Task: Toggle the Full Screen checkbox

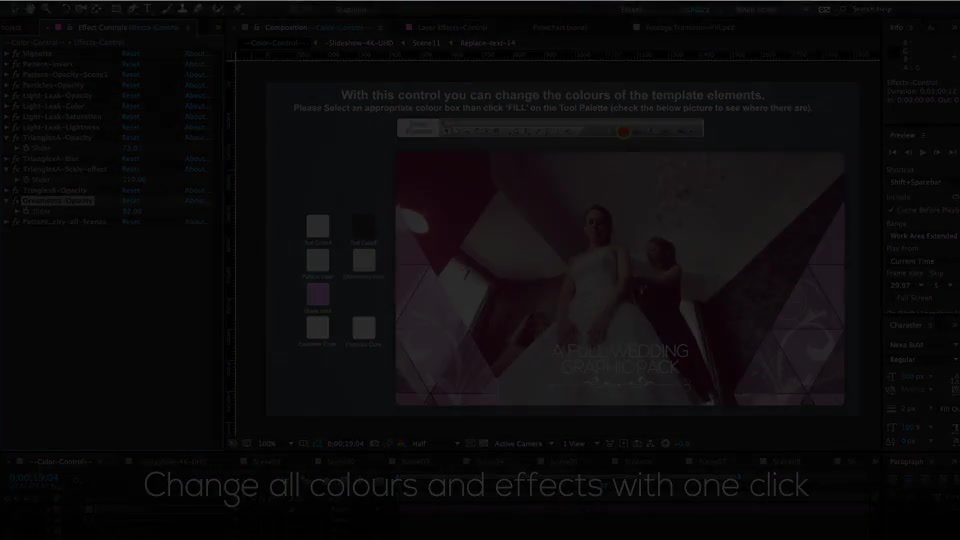Action: tap(891, 298)
